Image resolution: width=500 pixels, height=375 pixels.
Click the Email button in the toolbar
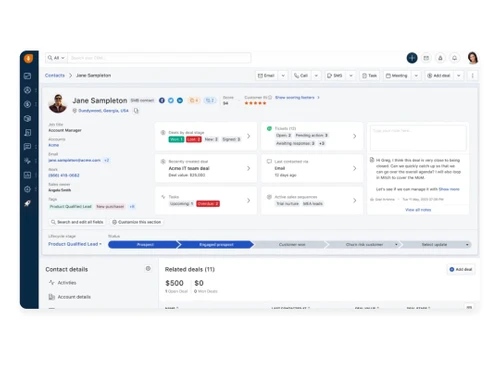coord(266,76)
